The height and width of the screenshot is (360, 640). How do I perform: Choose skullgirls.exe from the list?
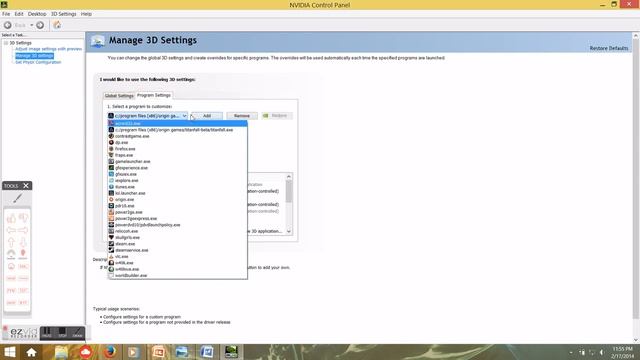tap(178, 238)
